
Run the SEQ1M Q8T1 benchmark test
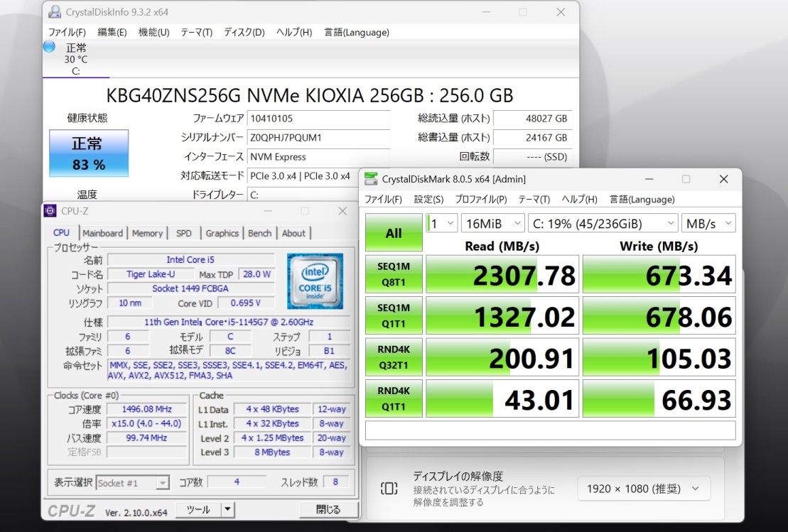[394, 273]
